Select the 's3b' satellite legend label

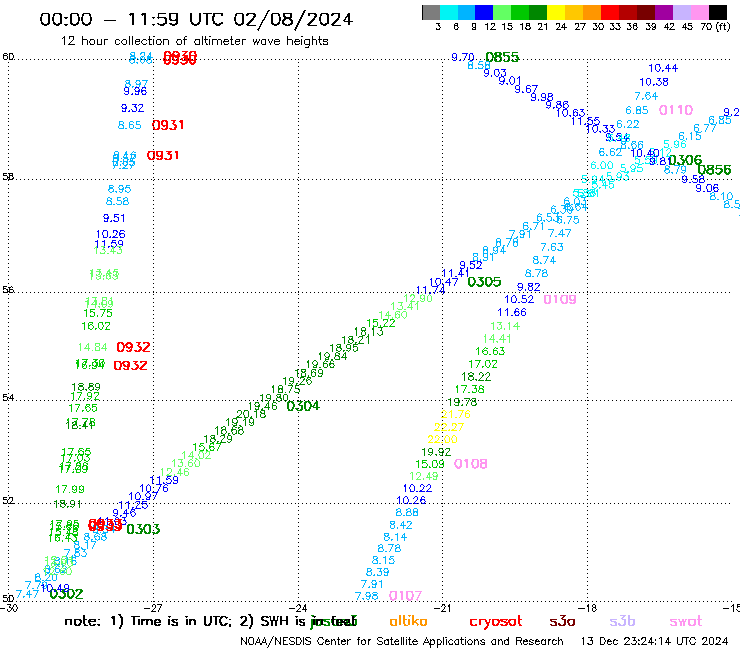coord(622,621)
